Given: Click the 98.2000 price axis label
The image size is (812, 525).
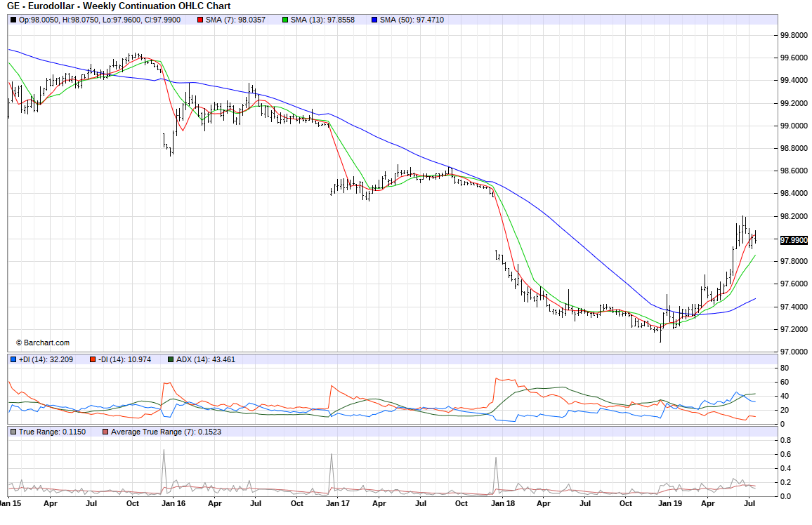Looking at the screenshot, I should [x=794, y=216].
